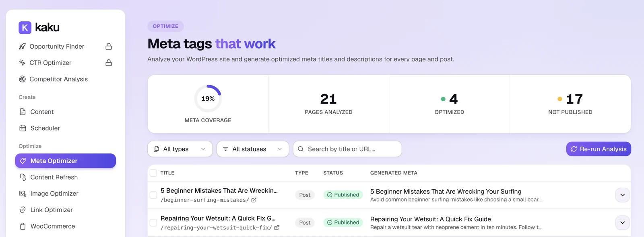Viewport: 644px width, 237px height.
Task: Click the Meta Optimizer tag icon
Action: (x=23, y=161)
